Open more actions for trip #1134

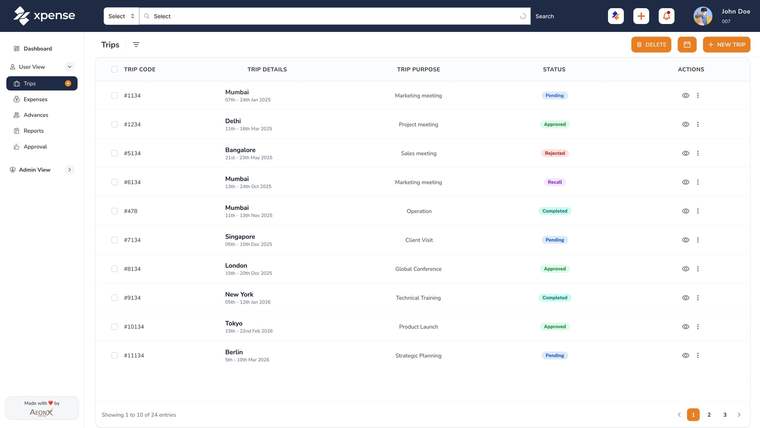click(x=698, y=95)
